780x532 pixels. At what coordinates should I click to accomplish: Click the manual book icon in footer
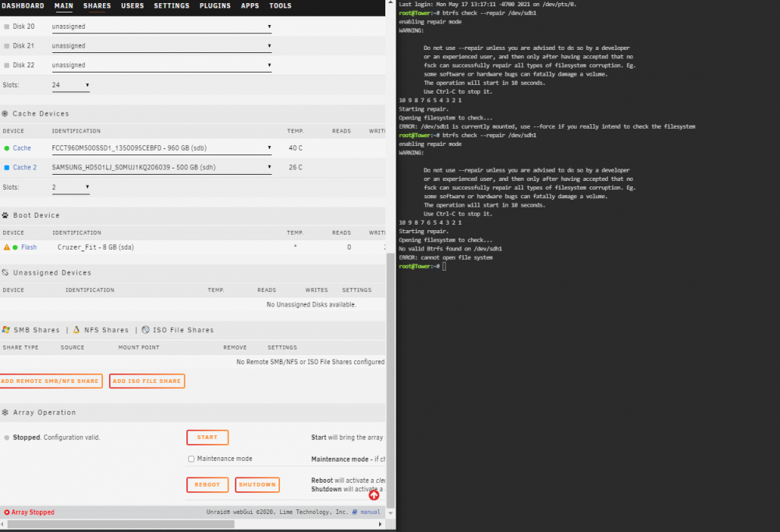(x=355, y=512)
